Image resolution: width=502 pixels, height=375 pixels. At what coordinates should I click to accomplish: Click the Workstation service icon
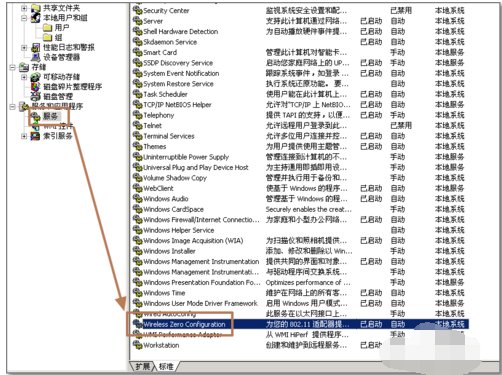click(137, 345)
